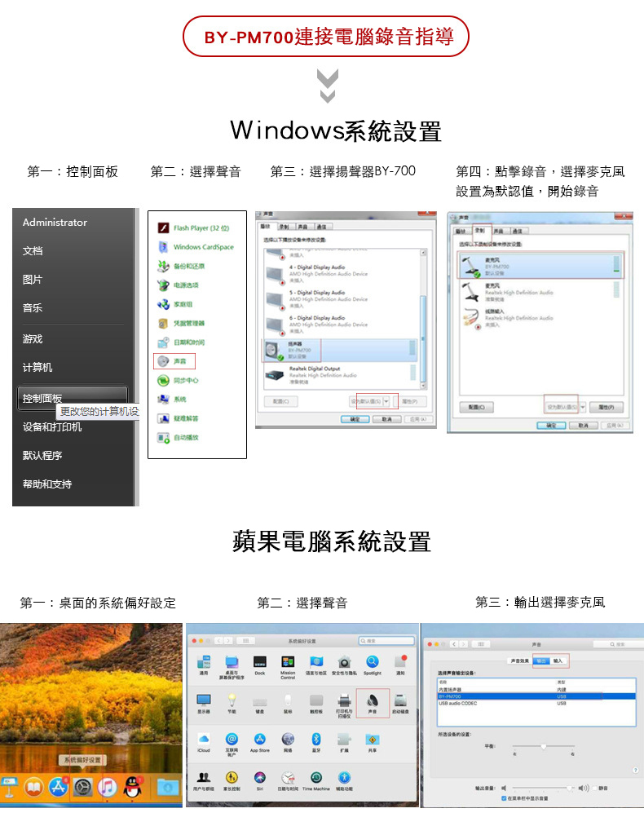Open 辅助功能 Accessibility preference pane
644x835 pixels.
344,780
